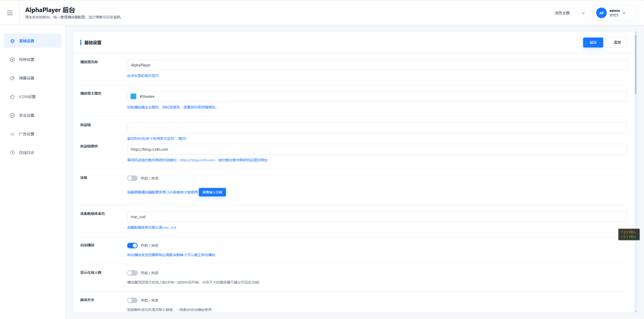The width and height of the screenshot is (644, 319).
Task: Click the cube icon beside 特殊设置
Action: coord(13,60)
